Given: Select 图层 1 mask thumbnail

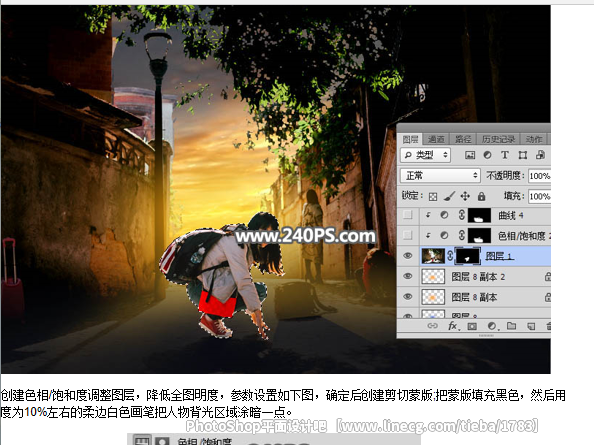Looking at the screenshot, I should point(467,256).
